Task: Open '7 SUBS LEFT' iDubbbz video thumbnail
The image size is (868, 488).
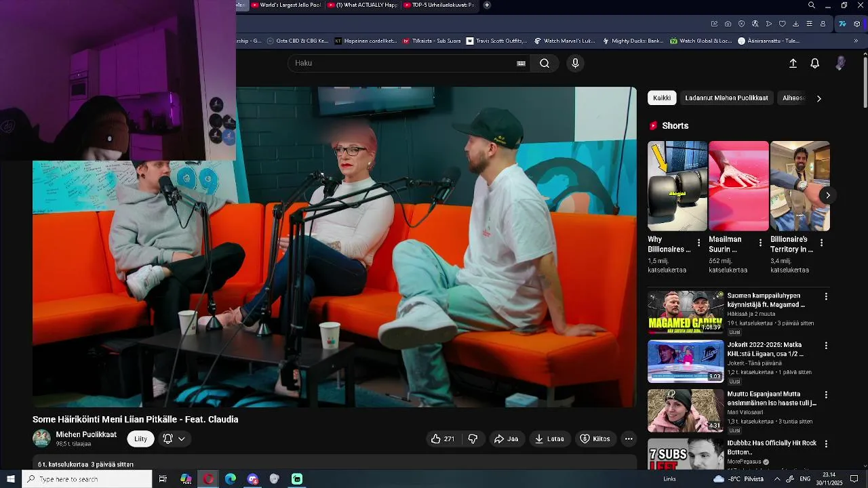Action: click(x=686, y=454)
